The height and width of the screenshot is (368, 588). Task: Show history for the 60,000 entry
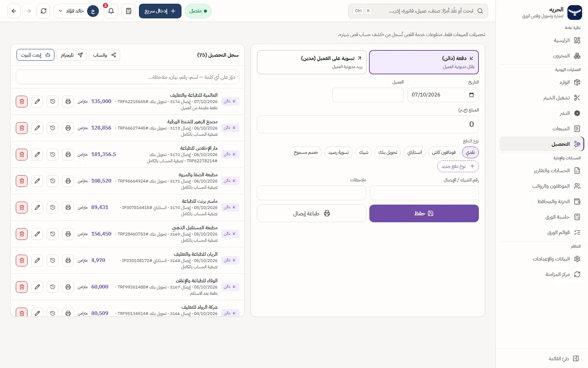53,287
